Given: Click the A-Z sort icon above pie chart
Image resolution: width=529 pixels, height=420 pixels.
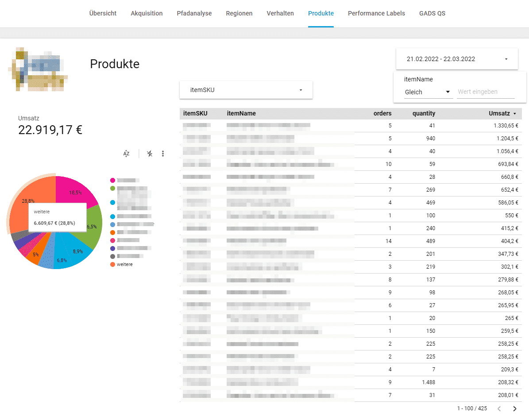Looking at the screenshot, I should pos(126,154).
